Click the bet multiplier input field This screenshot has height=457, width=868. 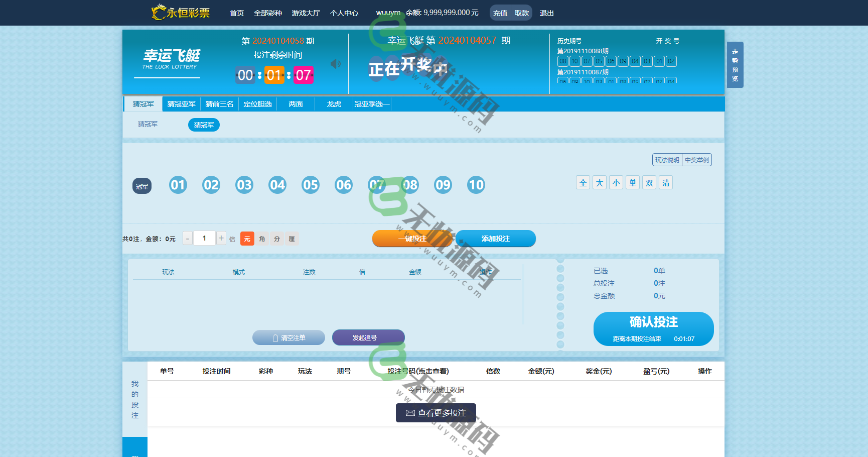204,238
